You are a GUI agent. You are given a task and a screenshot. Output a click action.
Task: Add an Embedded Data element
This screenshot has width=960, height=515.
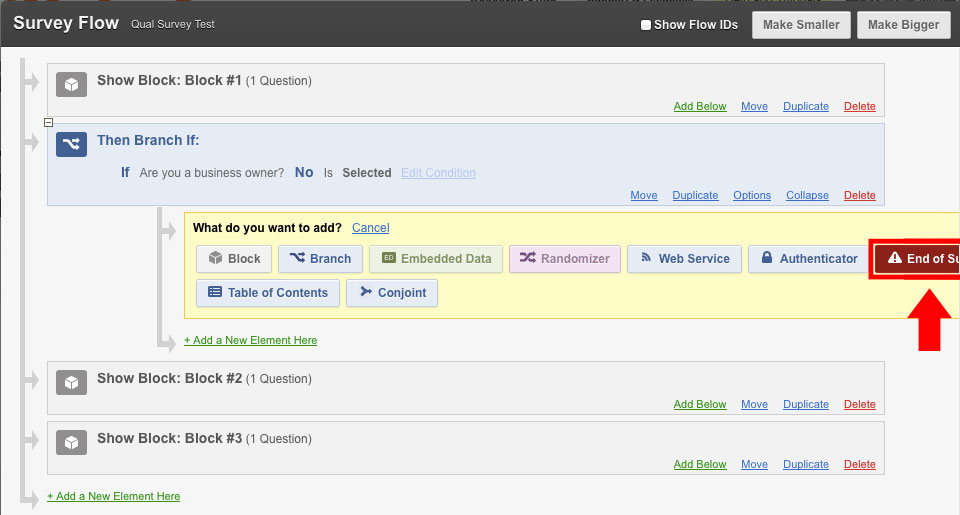(436, 259)
